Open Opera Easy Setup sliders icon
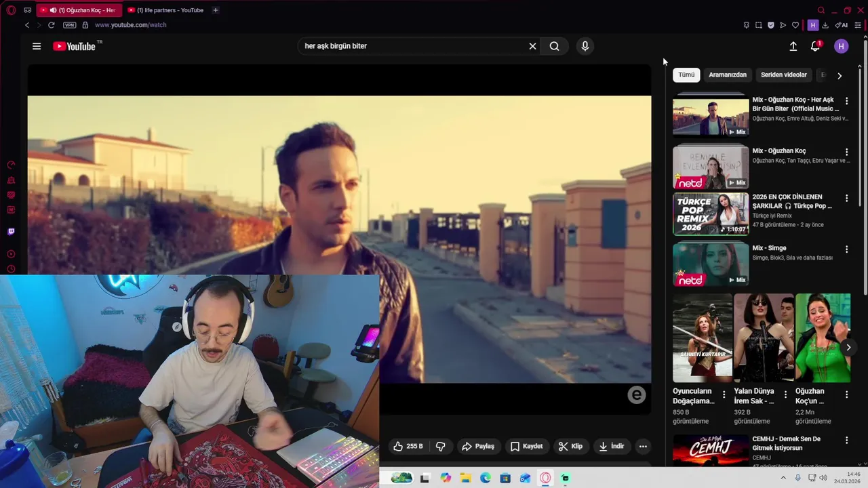This screenshot has width=868, height=488. click(858, 25)
